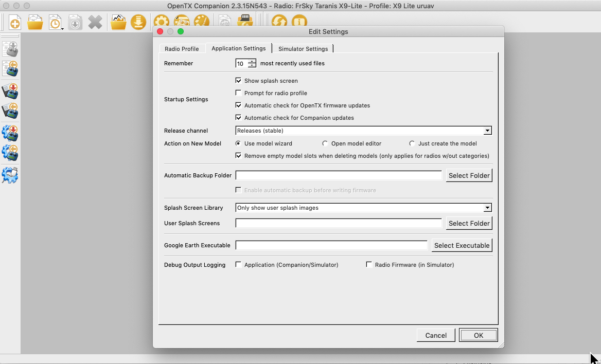The width and height of the screenshot is (601, 364).
Task: Toggle Automatic check for Companion updates
Action: point(238,117)
